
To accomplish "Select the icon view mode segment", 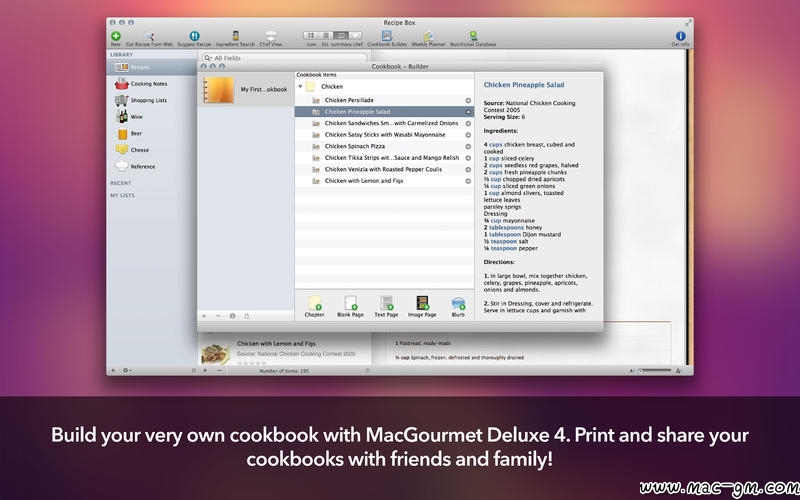I will 311,35.
